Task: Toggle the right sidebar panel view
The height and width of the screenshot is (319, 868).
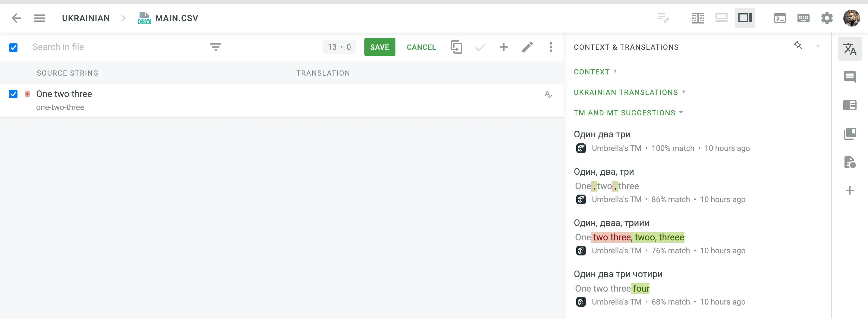Action: 745,18
